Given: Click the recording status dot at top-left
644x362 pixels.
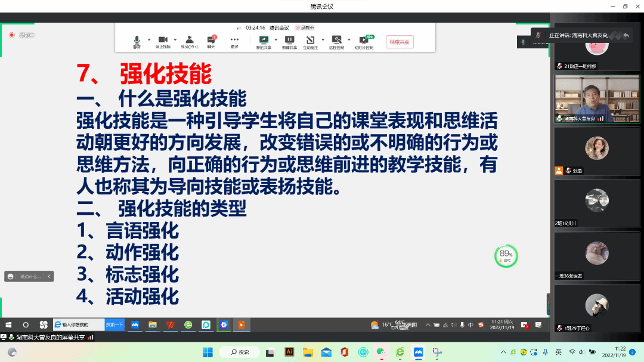Looking at the screenshot, I should pyautogui.click(x=12, y=35).
